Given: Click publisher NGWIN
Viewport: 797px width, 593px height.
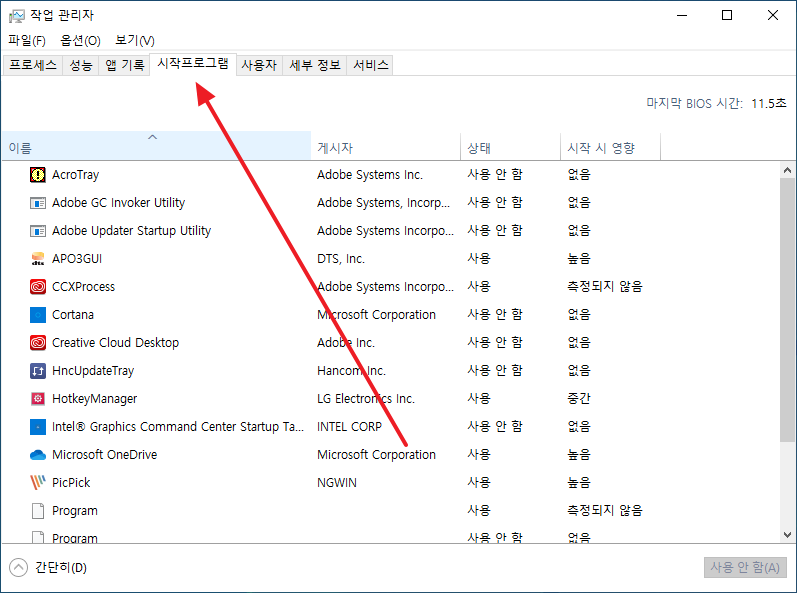Looking at the screenshot, I should 337,483.
